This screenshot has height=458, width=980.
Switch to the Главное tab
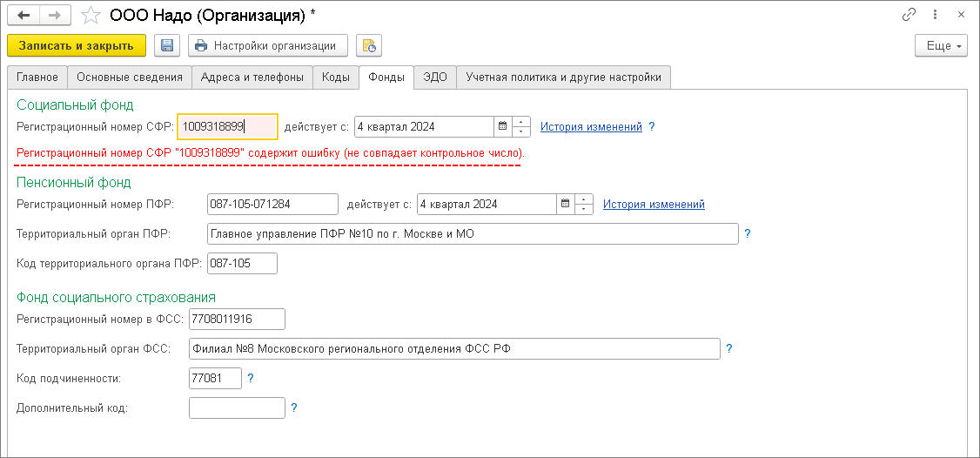pos(37,77)
